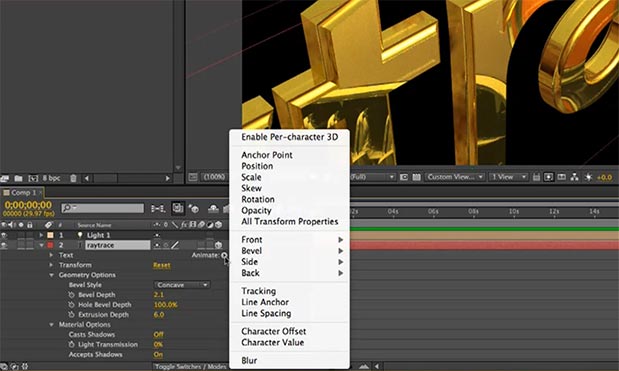Collapse Material Options group
Viewport: 619px width, 371px height.
pyautogui.click(x=51, y=325)
